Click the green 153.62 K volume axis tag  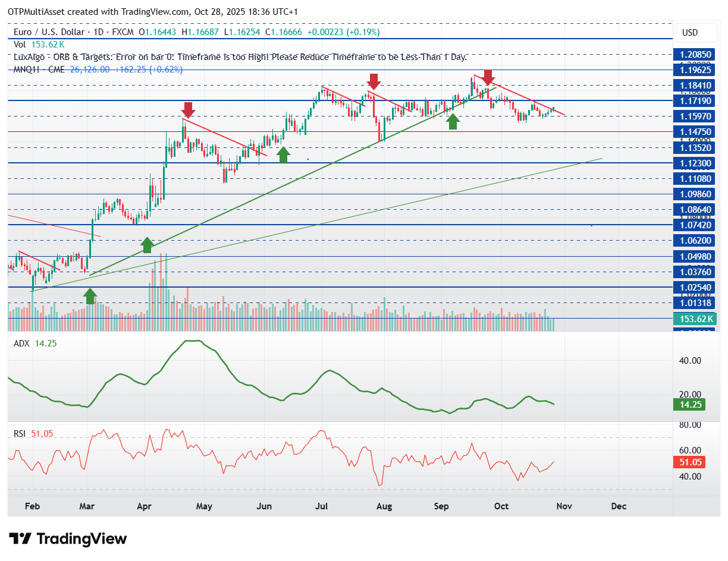click(695, 319)
